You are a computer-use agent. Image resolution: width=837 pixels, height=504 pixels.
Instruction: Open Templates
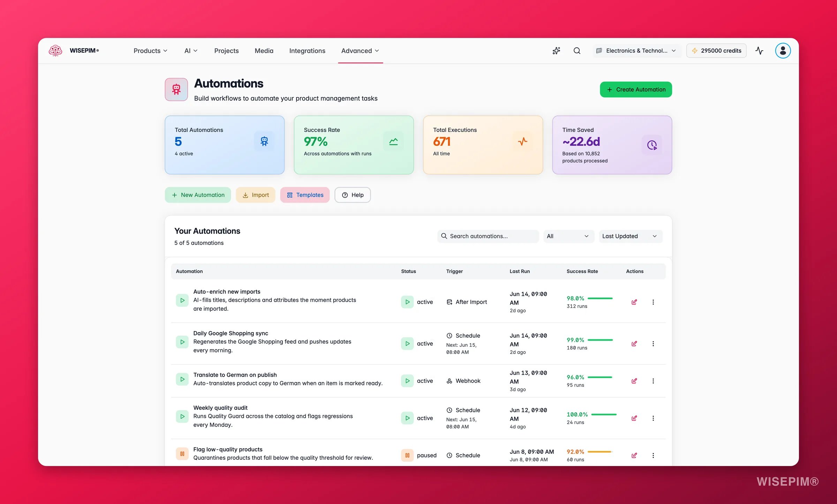pos(305,195)
